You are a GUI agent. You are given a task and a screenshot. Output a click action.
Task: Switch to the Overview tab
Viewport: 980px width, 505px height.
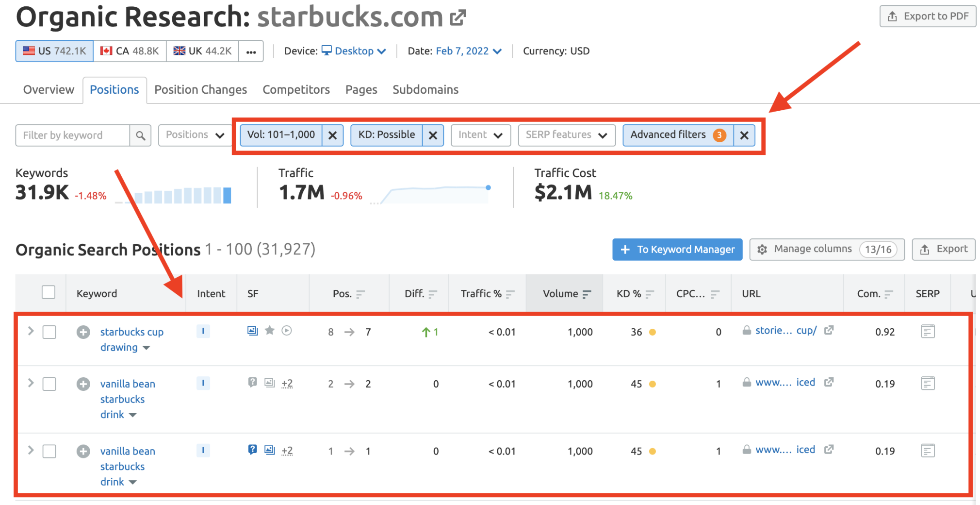click(49, 90)
